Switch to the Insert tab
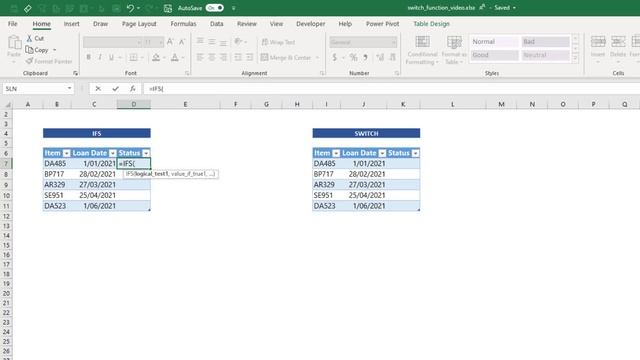The image size is (640, 360). point(71,24)
